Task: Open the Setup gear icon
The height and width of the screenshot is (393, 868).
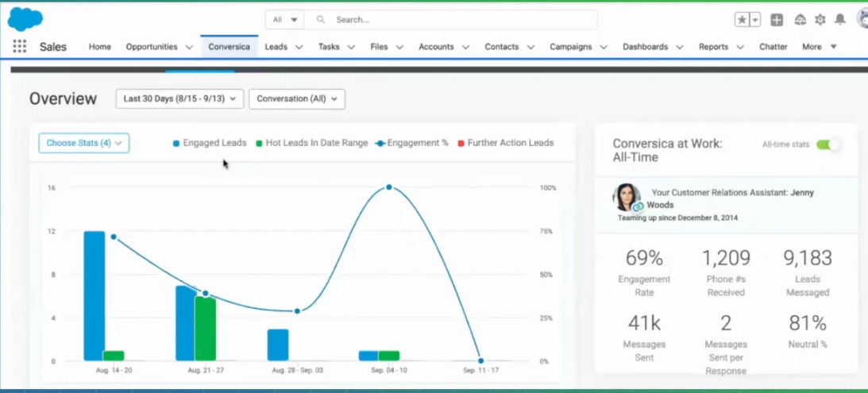Action: click(x=820, y=20)
